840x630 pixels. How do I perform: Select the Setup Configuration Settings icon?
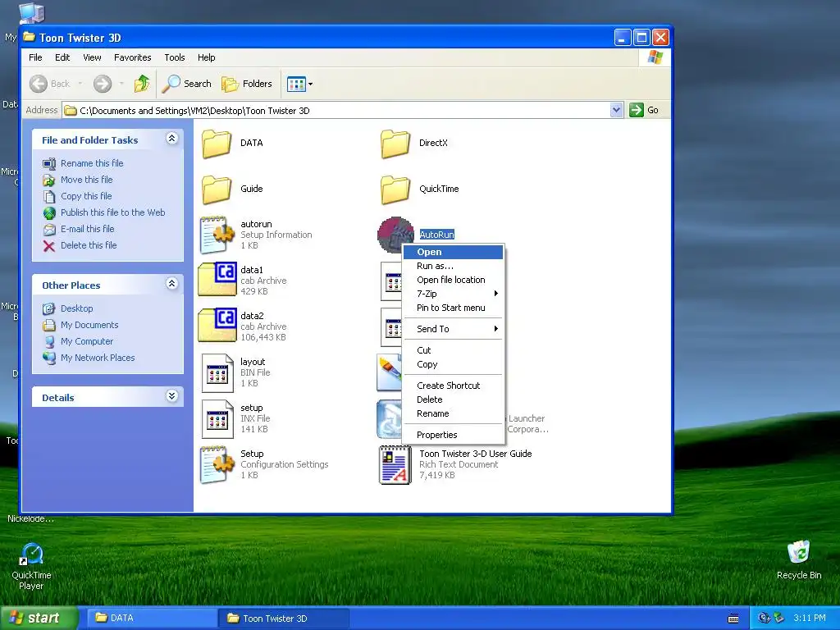tap(217, 465)
